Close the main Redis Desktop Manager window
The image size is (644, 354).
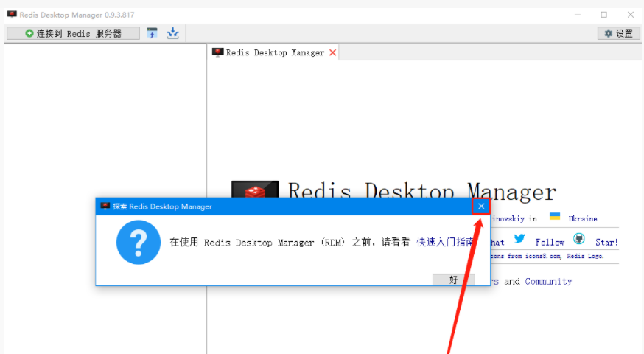(631, 15)
